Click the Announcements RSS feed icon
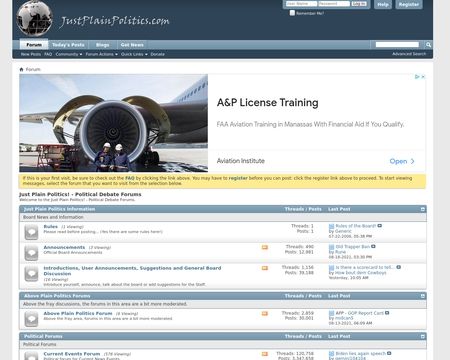The height and width of the screenshot is (360, 450). [x=265, y=247]
